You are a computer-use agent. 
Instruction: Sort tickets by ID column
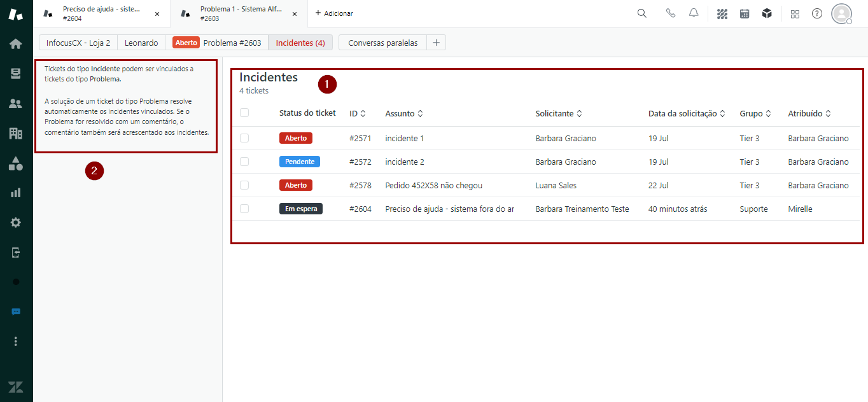coord(357,114)
